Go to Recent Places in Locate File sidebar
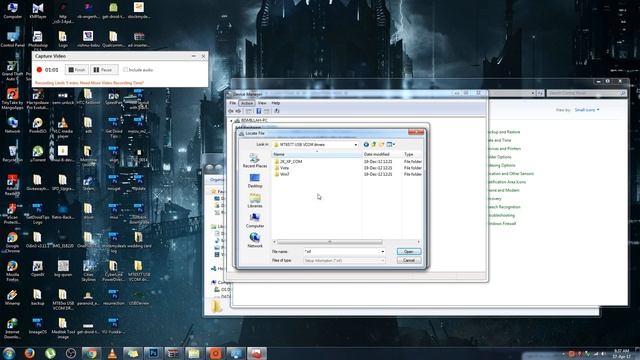Image resolution: width=640 pixels, height=360 pixels. (255, 160)
